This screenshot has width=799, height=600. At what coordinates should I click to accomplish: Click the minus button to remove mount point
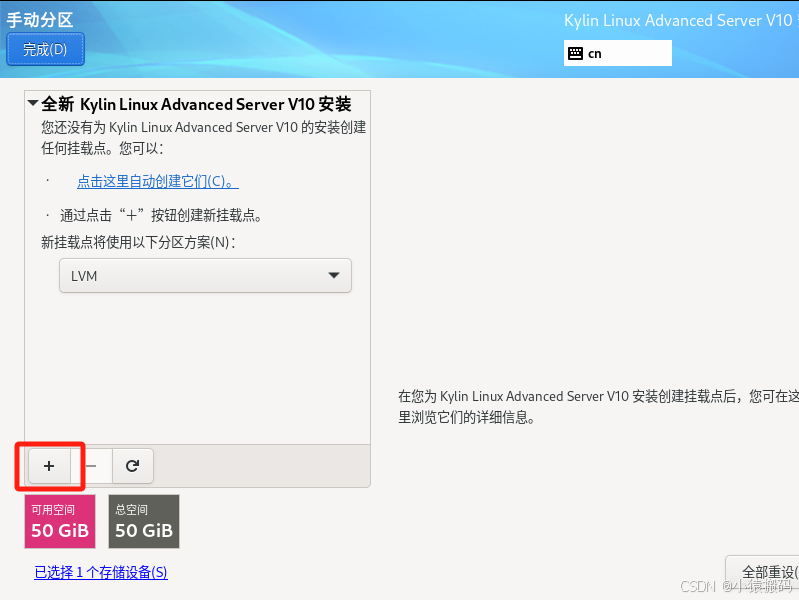pyautogui.click(x=92, y=466)
